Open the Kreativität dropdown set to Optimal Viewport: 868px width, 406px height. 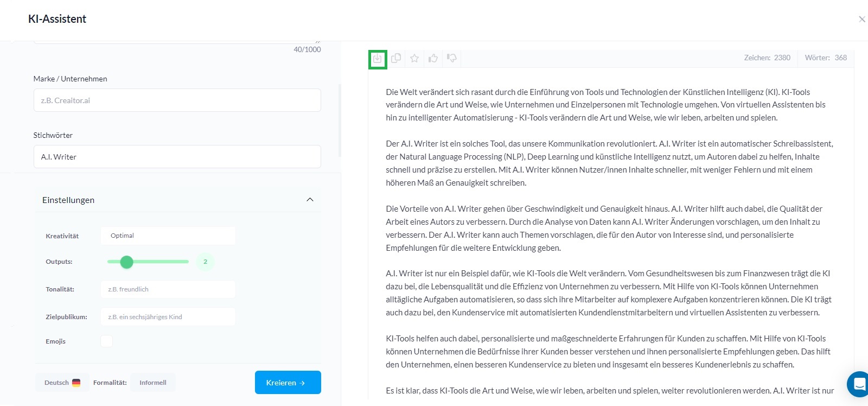tap(168, 236)
